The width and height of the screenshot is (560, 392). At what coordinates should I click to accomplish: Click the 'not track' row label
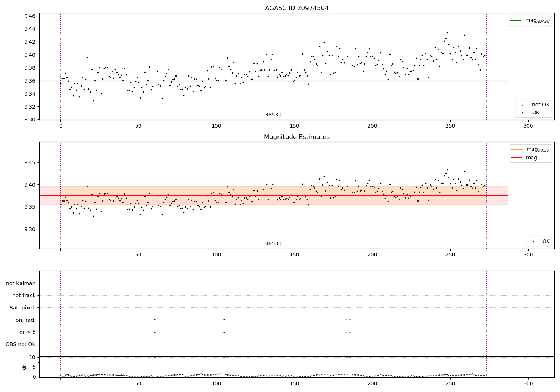point(24,295)
